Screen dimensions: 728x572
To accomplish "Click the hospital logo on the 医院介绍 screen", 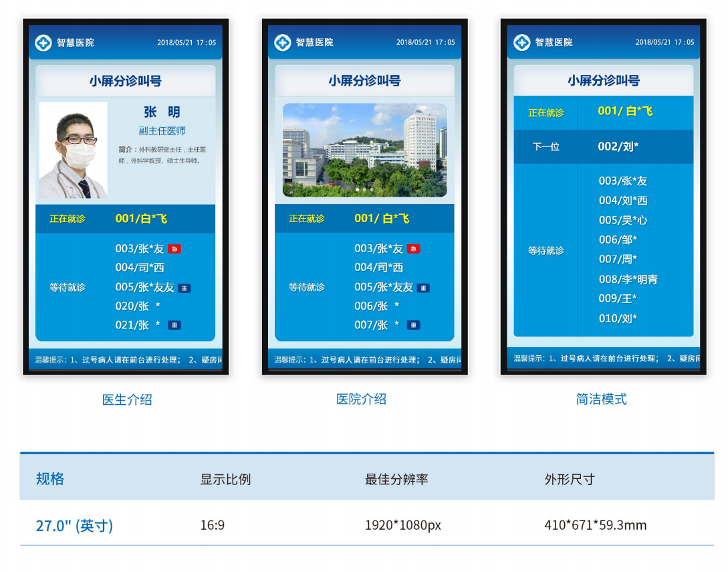I will click(283, 43).
